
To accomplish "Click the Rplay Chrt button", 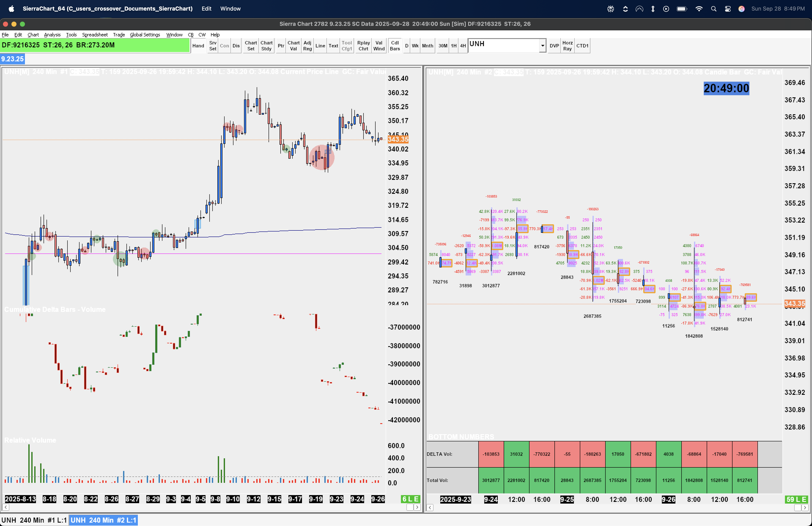I will pyautogui.click(x=363, y=46).
